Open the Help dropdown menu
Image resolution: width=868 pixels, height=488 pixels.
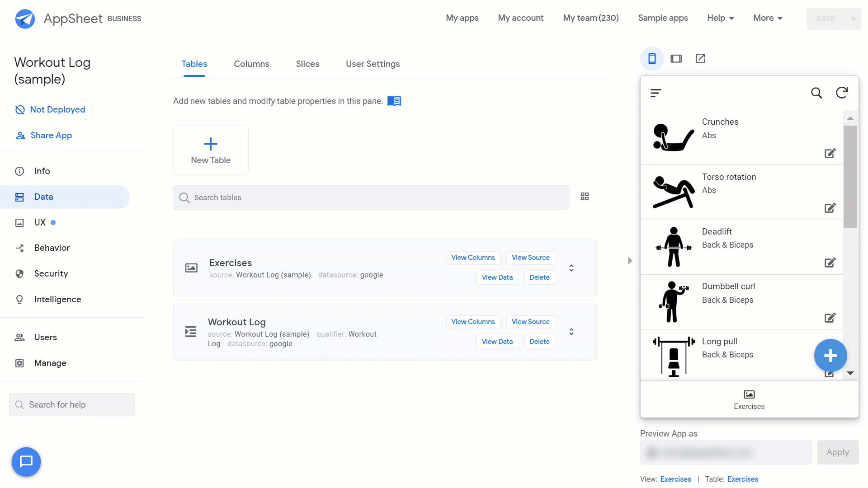point(720,18)
